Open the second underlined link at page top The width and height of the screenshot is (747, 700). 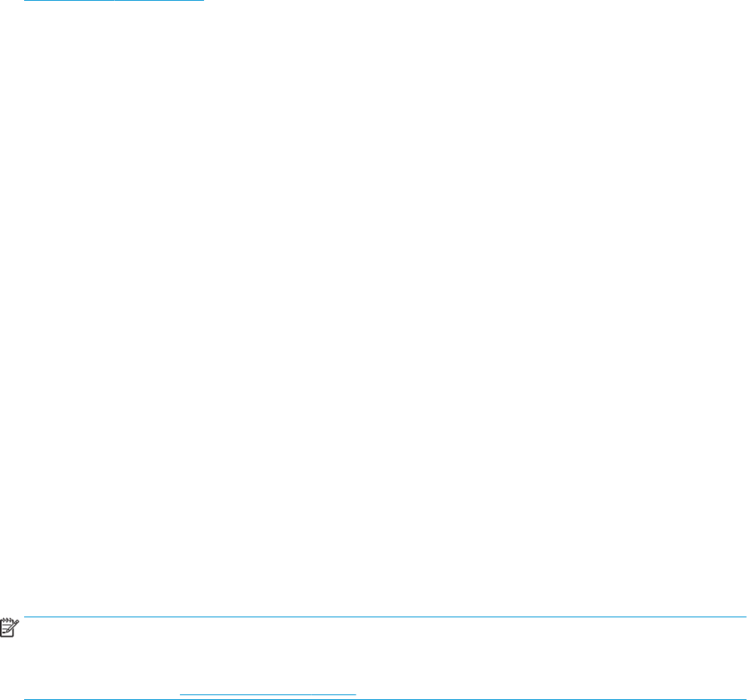point(160,1)
